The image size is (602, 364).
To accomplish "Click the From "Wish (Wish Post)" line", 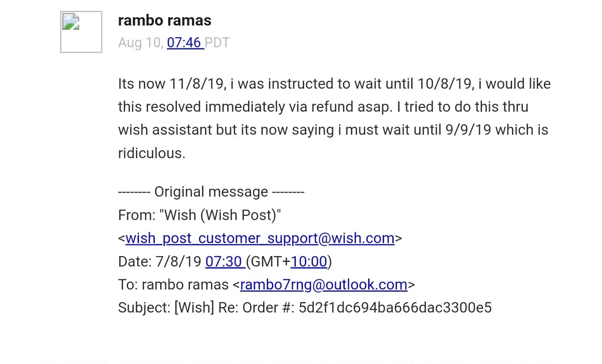I will pyautogui.click(x=200, y=215).
